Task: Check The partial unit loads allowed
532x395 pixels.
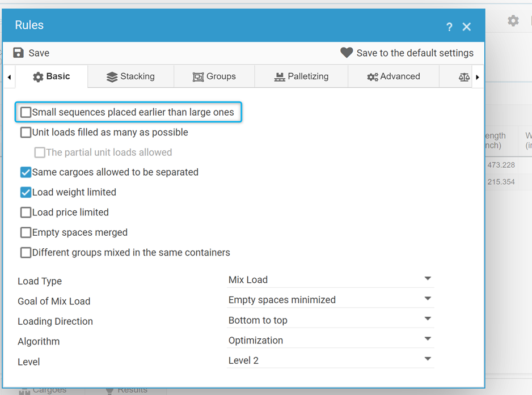Action: (40, 152)
